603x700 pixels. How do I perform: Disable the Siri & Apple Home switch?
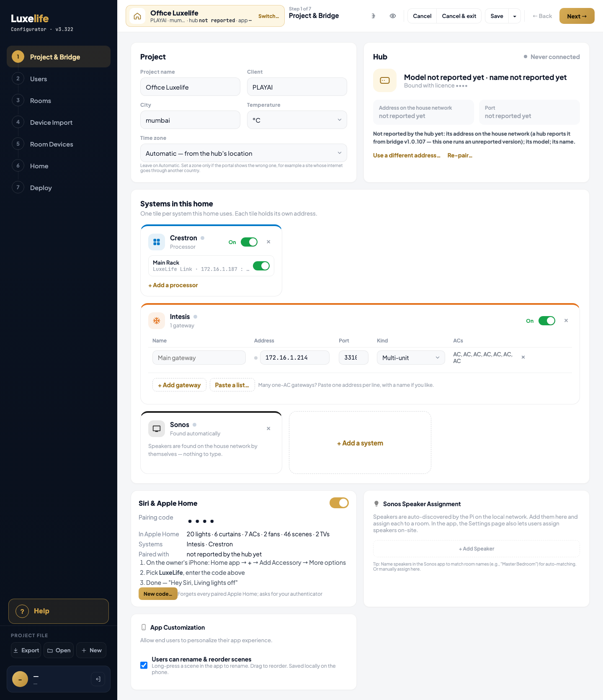coord(339,503)
